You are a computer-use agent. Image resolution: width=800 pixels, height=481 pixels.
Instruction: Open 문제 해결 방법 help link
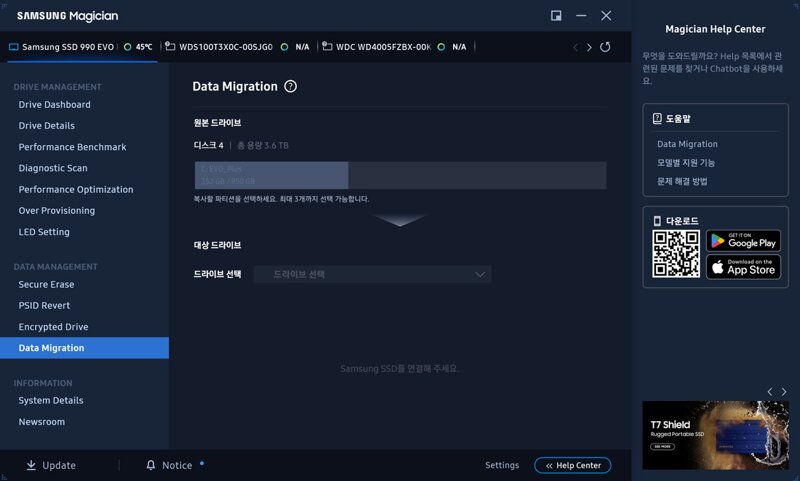[682, 181]
